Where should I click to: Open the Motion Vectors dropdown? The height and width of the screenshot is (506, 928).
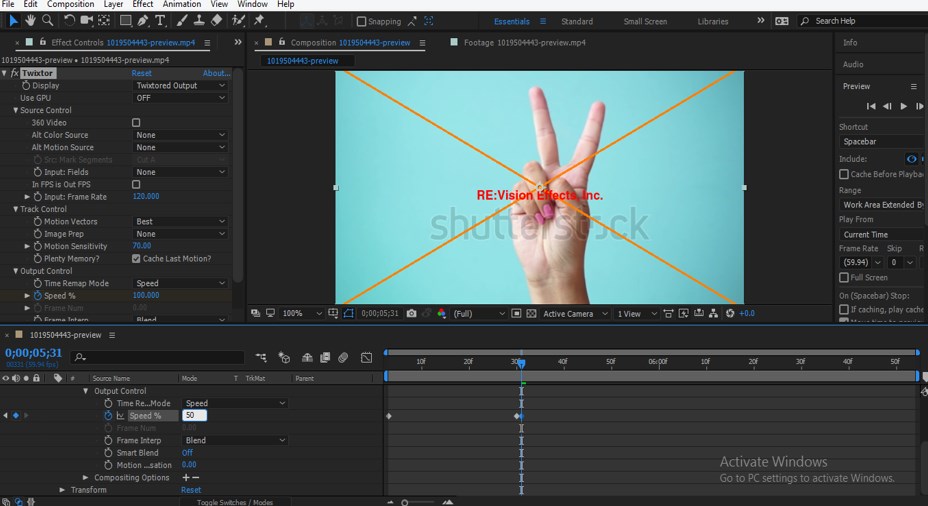(x=180, y=222)
